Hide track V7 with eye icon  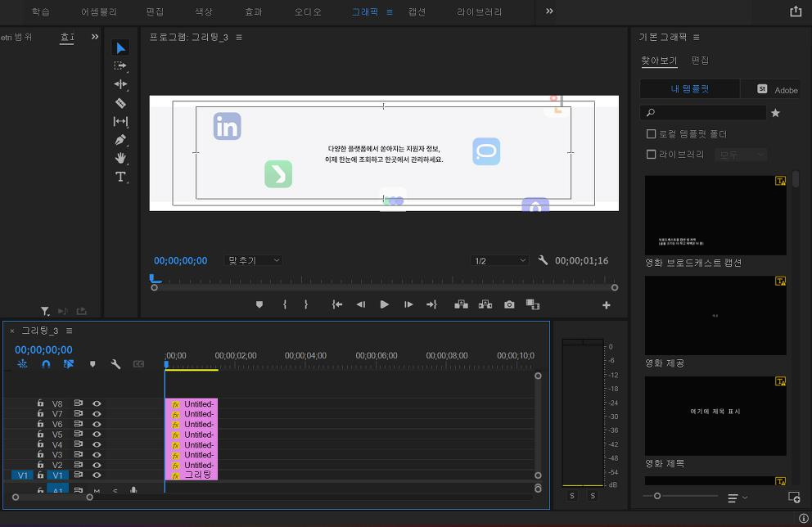pyautogui.click(x=97, y=413)
